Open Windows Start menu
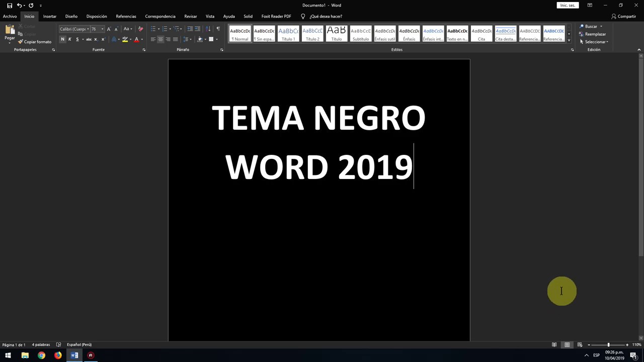644x362 pixels. click(x=8, y=355)
